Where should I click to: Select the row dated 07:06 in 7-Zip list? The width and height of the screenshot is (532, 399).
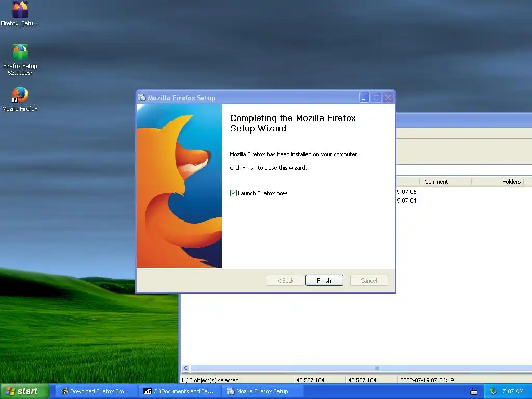[x=464, y=192]
